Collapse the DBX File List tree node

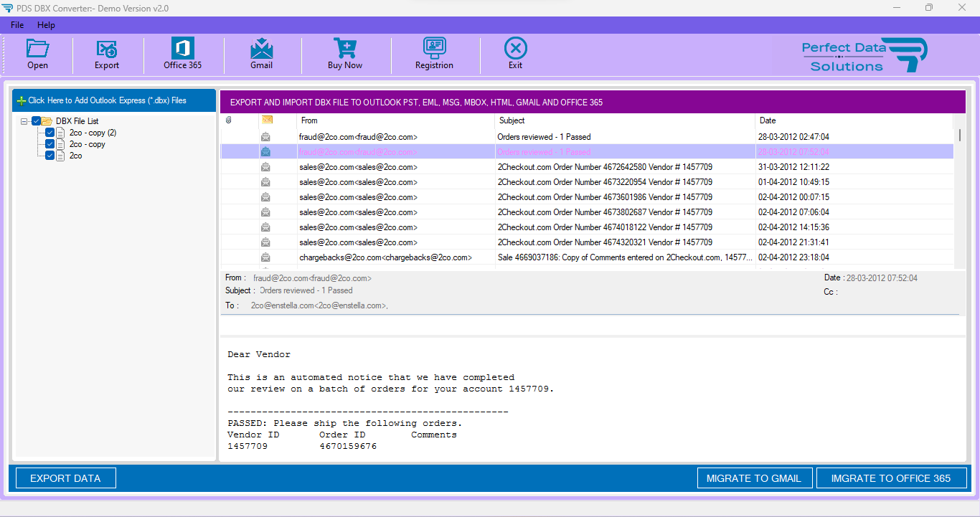(24, 121)
